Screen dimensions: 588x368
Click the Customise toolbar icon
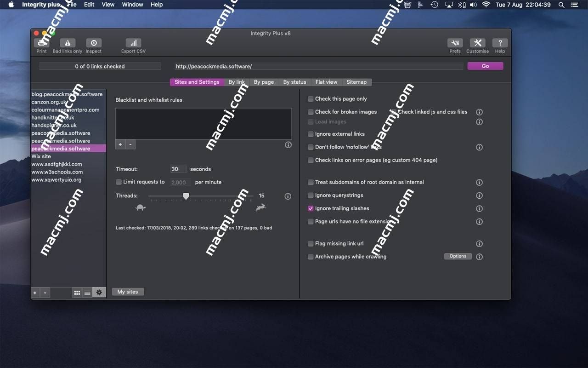(478, 43)
